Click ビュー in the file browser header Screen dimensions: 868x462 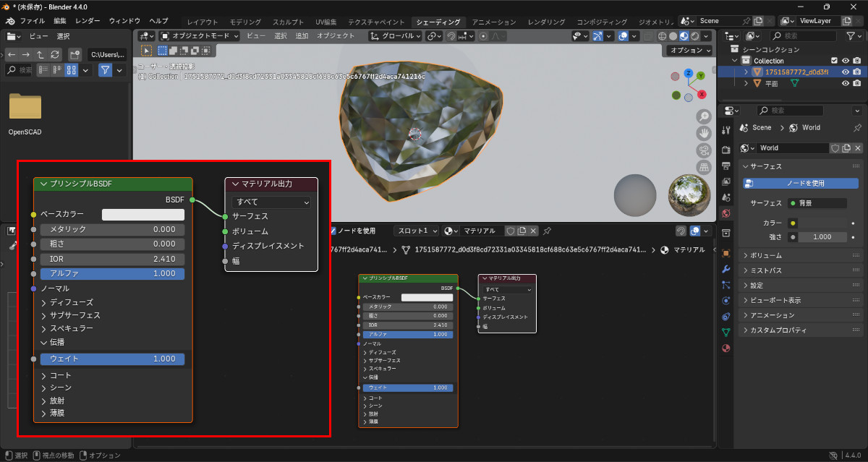tap(38, 35)
